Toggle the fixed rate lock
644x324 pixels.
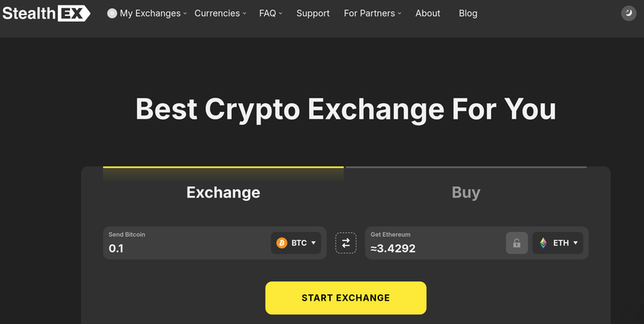[517, 243]
